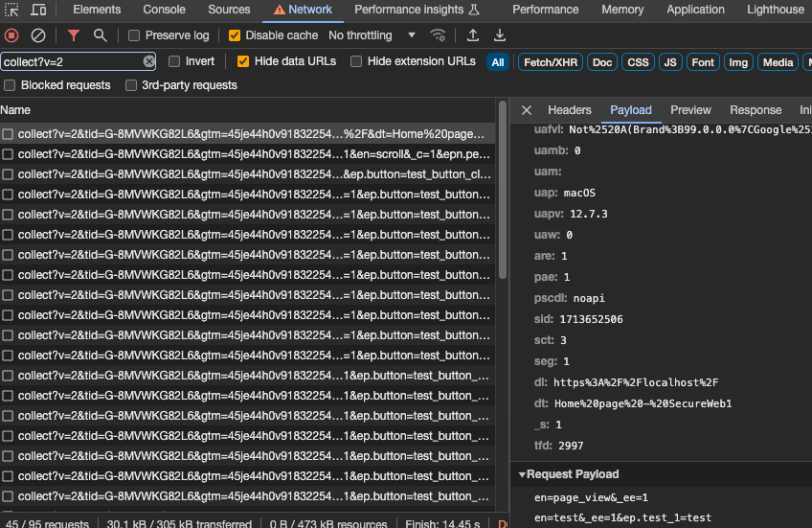The width and height of the screenshot is (812, 528).
Task: Open the No throttling dropdown
Action: click(x=372, y=35)
